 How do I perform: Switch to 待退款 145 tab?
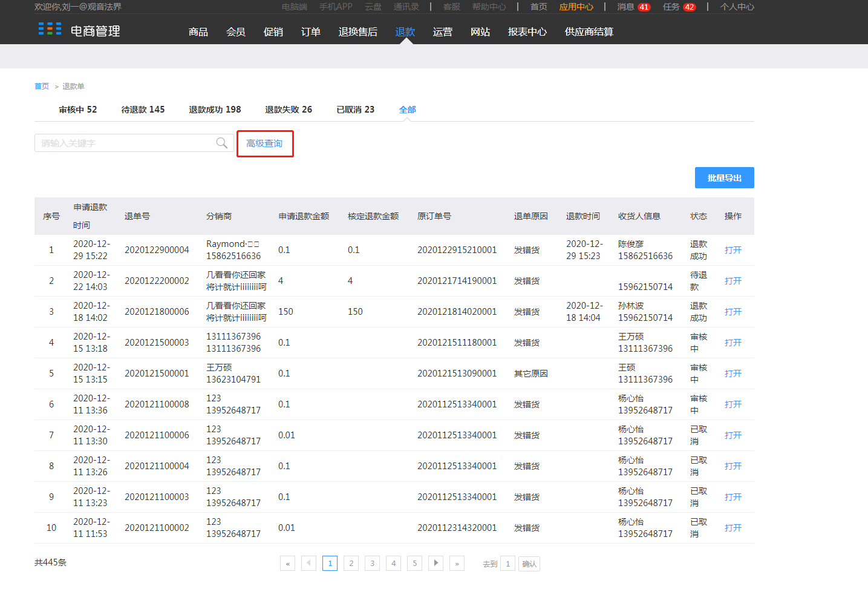pyautogui.click(x=143, y=110)
